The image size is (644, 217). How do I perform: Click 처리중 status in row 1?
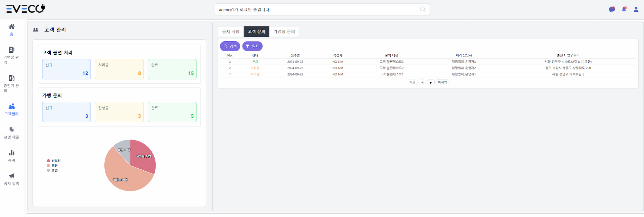tap(255, 74)
